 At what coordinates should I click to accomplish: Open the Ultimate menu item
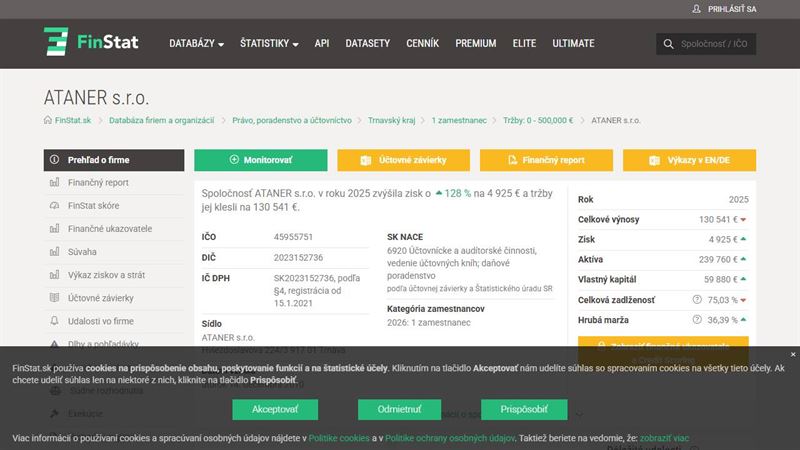tap(573, 43)
